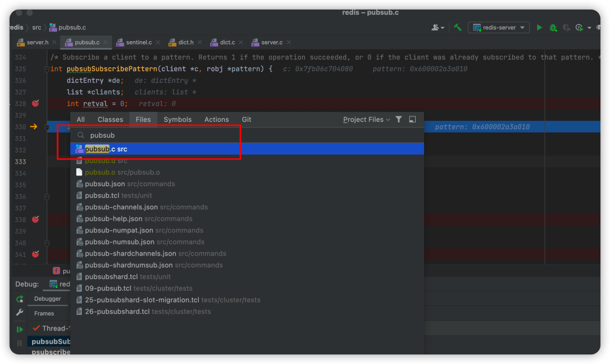
Task: Click the green hammer Build icon
Action: 457,27
